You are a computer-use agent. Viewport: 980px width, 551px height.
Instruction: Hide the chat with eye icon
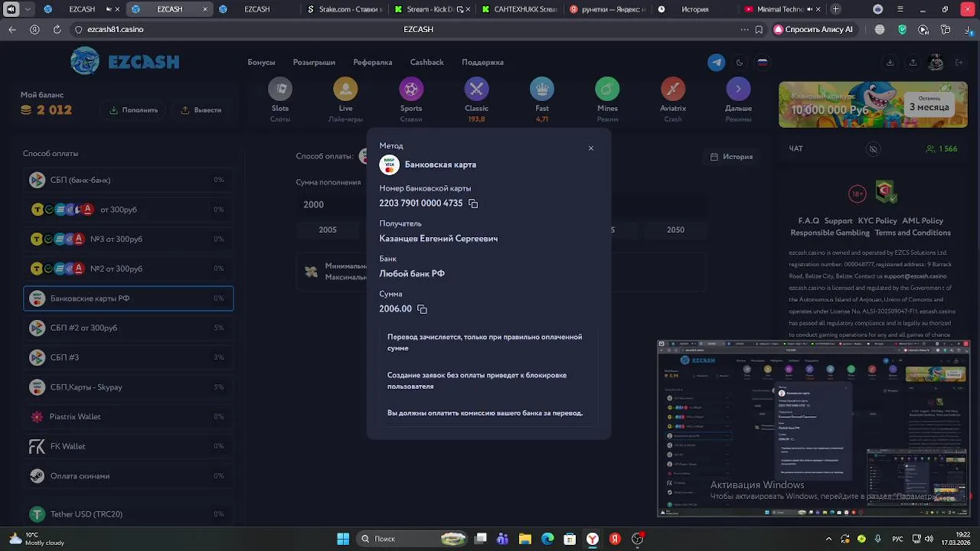pos(873,149)
